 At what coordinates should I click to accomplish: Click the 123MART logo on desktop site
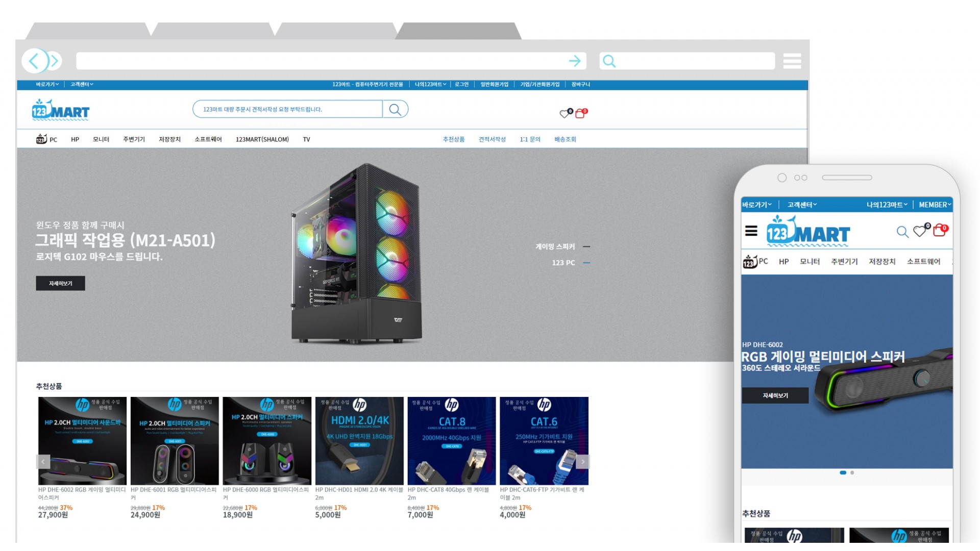click(60, 110)
